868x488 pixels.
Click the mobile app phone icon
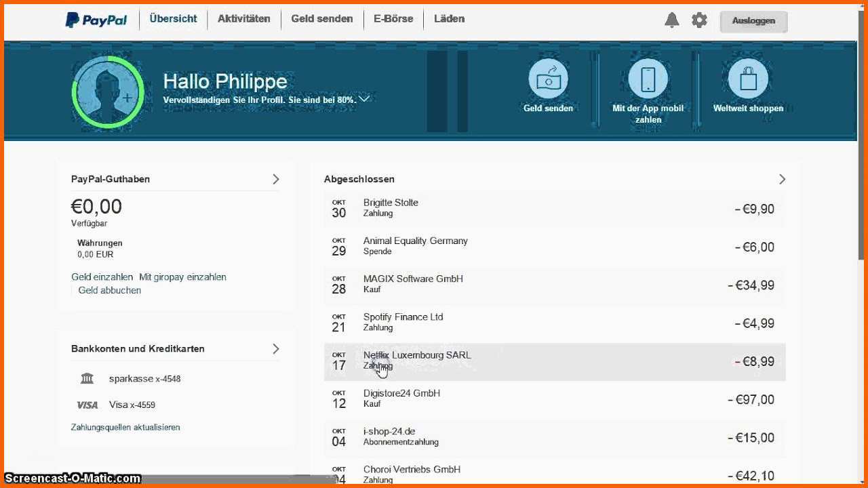pos(648,79)
